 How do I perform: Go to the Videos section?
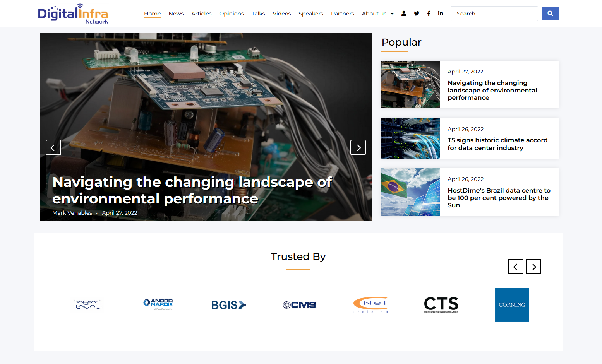tap(281, 14)
